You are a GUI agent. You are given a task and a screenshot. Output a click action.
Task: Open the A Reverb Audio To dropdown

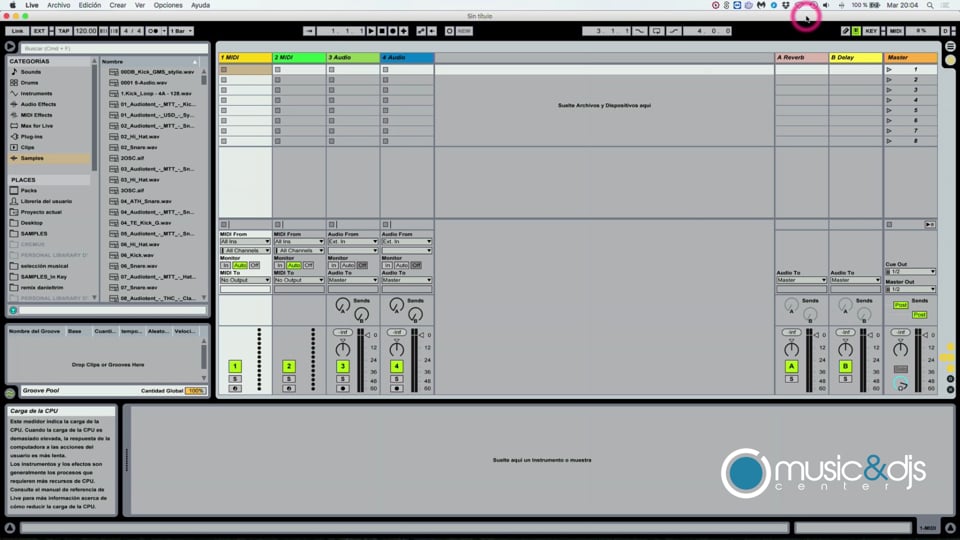801,280
